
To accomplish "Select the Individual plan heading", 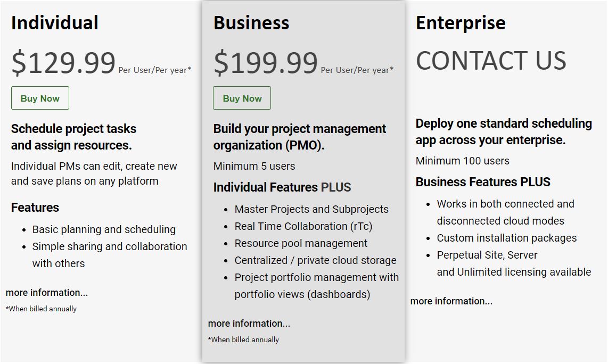I will pos(55,22).
